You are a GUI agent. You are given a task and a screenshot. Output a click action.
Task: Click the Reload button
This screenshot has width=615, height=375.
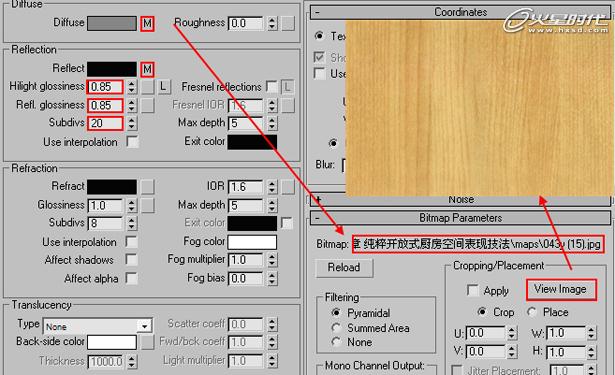[344, 268]
